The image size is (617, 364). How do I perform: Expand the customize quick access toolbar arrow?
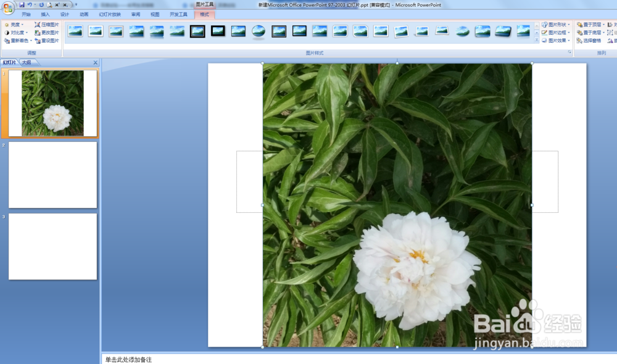click(76, 5)
